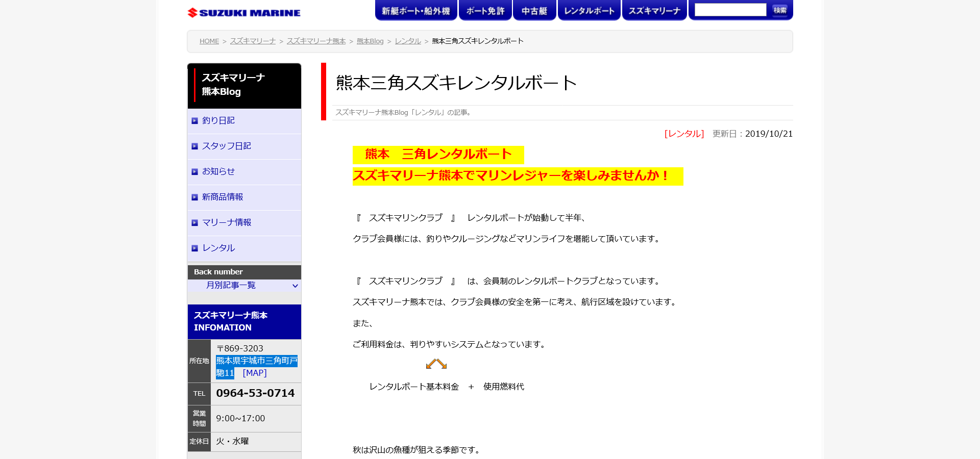
Task: Click arrow icon beside スタッフ日記
Action: (x=194, y=146)
